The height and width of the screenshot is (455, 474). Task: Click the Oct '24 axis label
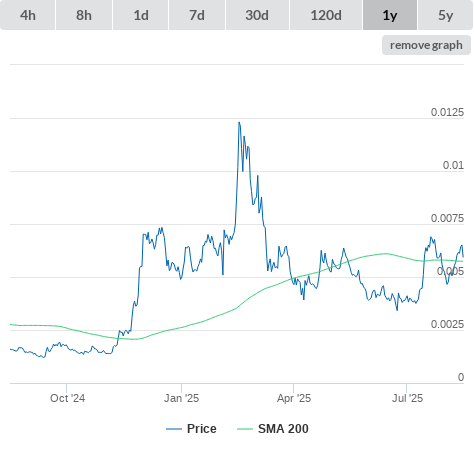click(x=67, y=398)
